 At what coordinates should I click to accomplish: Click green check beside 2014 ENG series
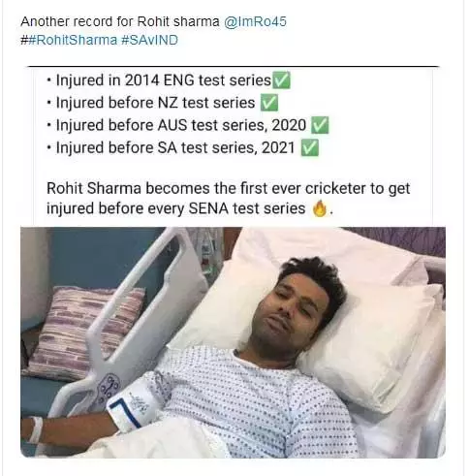[x=282, y=80]
